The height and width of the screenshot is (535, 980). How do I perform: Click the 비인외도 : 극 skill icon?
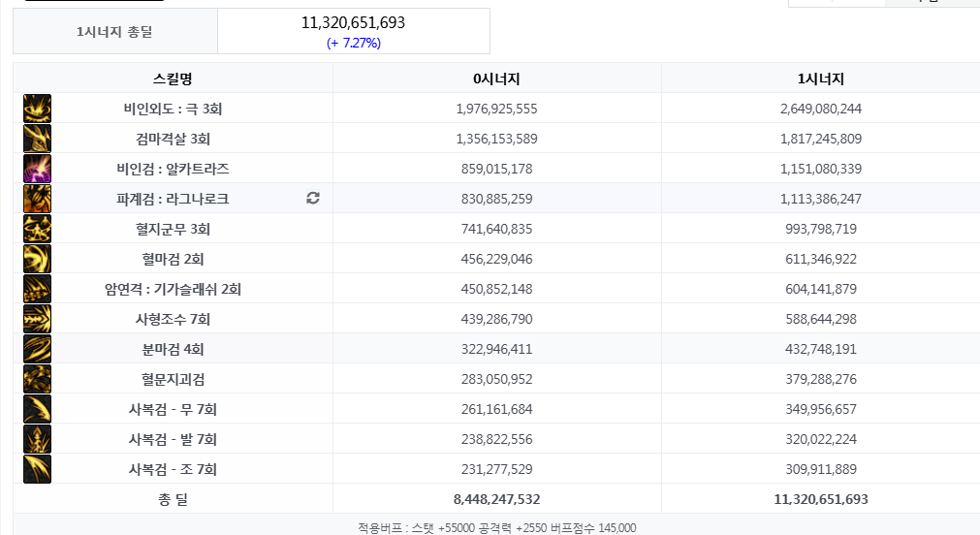click(x=38, y=109)
